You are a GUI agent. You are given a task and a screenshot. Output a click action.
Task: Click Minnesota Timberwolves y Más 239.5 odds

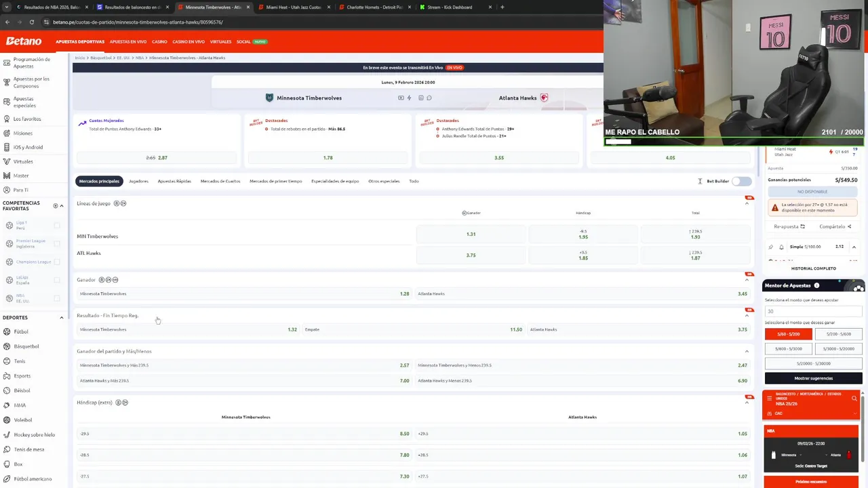pos(244,365)
